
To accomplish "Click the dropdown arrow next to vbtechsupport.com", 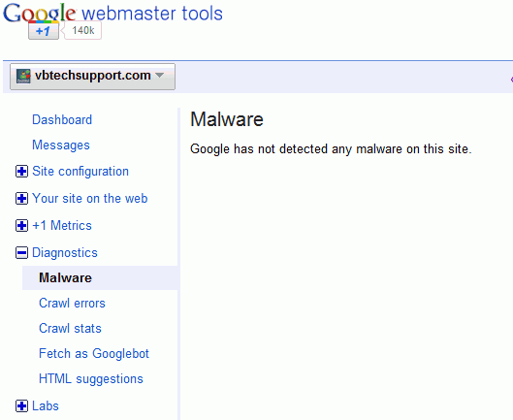I will click(159, 75).
